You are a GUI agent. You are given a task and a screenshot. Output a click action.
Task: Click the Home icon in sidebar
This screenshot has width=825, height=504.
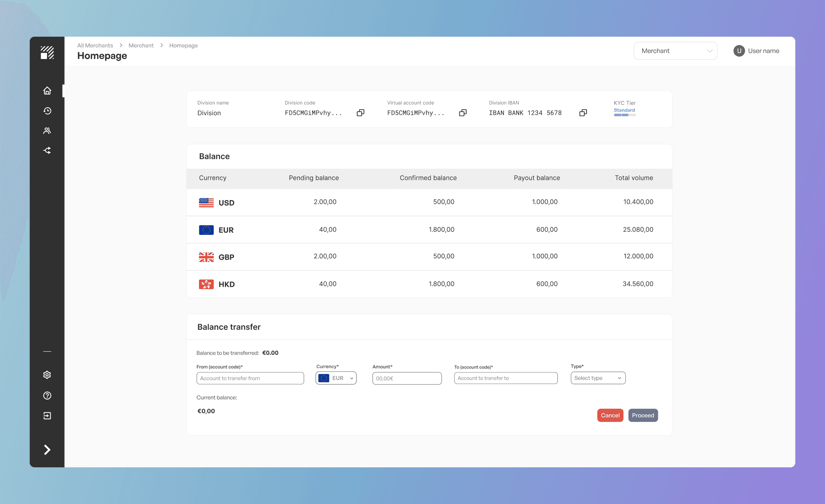point(47,91)
